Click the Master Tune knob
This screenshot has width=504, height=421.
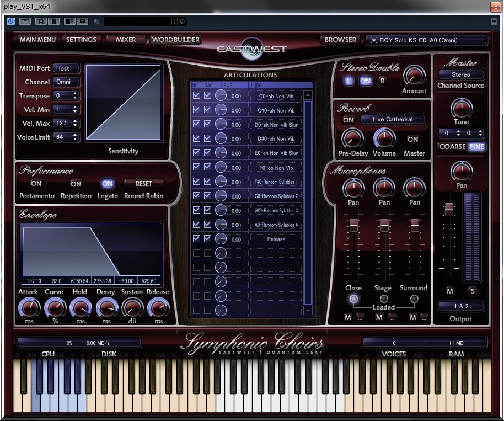point(462,108)
